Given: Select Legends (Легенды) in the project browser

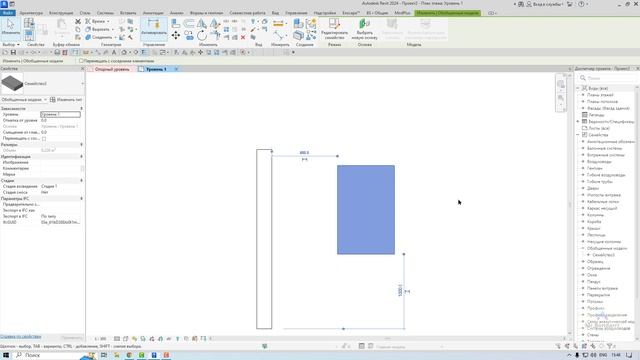Looking at the screenshot, I should [x=596, y=115].
